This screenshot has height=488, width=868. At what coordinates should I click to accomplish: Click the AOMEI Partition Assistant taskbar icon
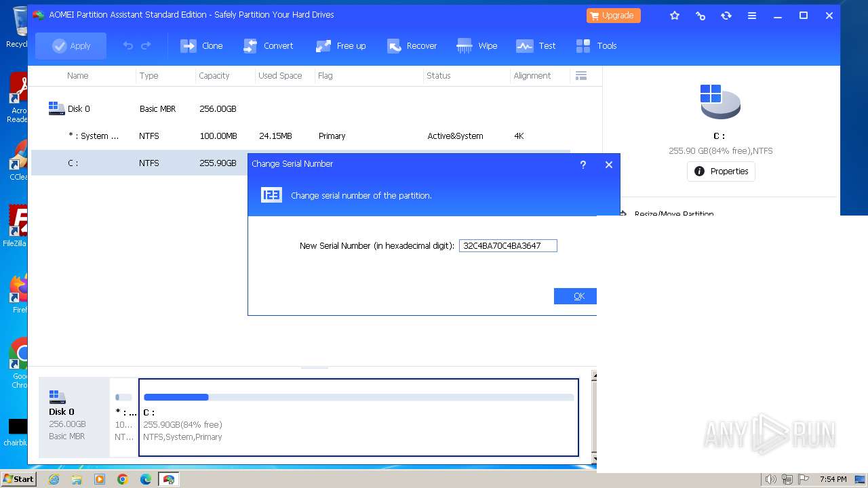coord(168,479)
